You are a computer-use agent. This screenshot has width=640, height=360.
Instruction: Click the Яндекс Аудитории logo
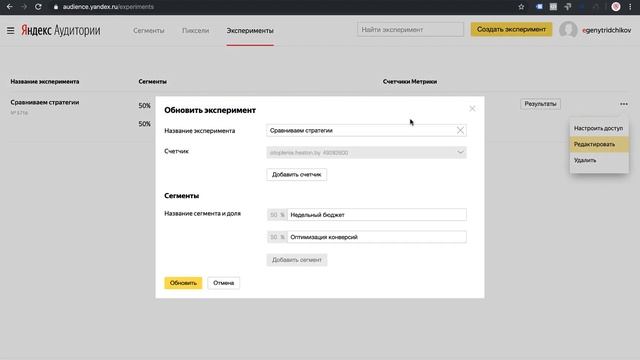coord(61,30)
